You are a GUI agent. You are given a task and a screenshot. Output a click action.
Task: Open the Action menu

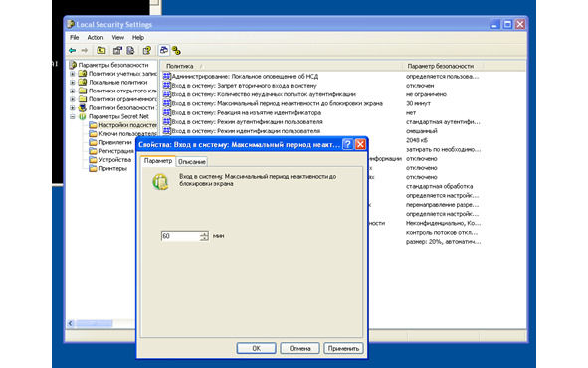(x=96, y=37)
